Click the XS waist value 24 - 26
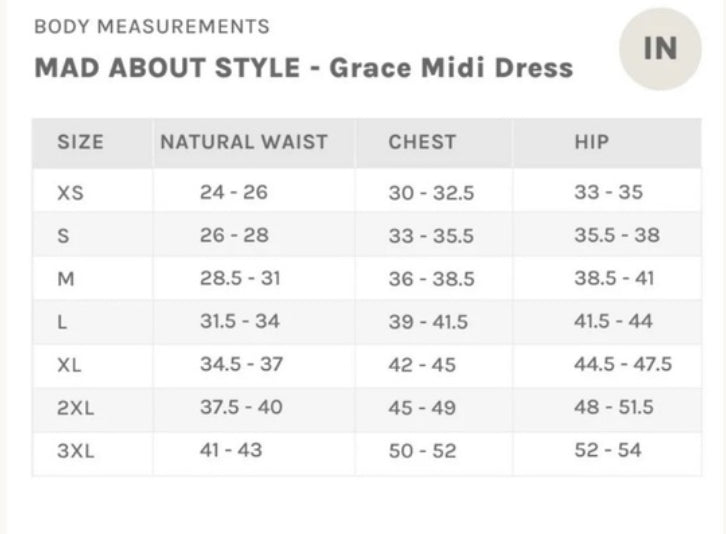The image size is (726, 534). click(x=234, y=192)
